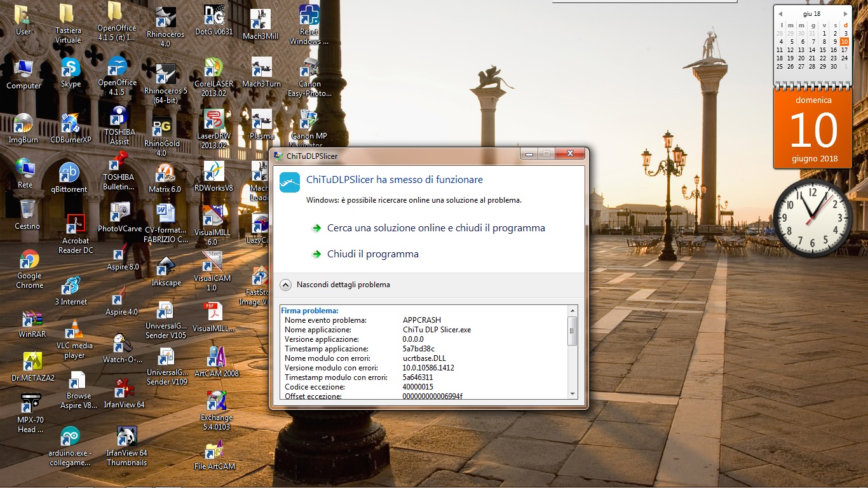Collapse details with Nascondi dettagli problema
Viewport: 868px width, 488px height.
coord(286,285)
